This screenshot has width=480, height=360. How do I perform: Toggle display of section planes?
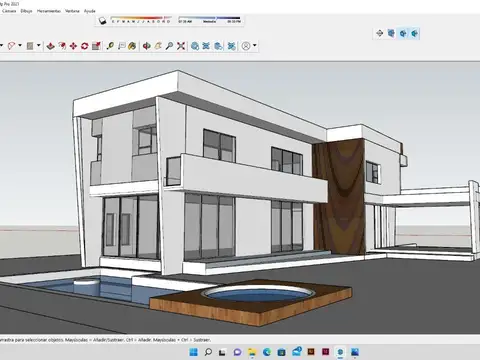pos(391,33)
